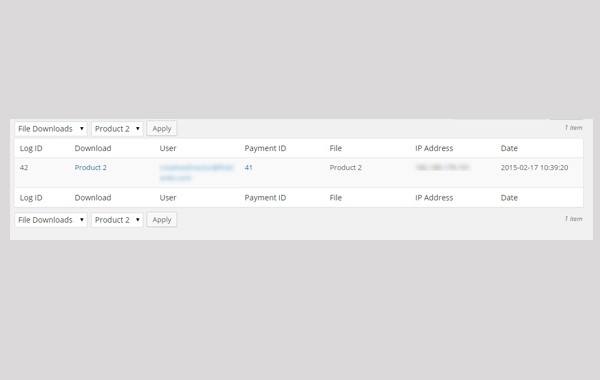Click the IP Address header in the top row

[434, 148]
